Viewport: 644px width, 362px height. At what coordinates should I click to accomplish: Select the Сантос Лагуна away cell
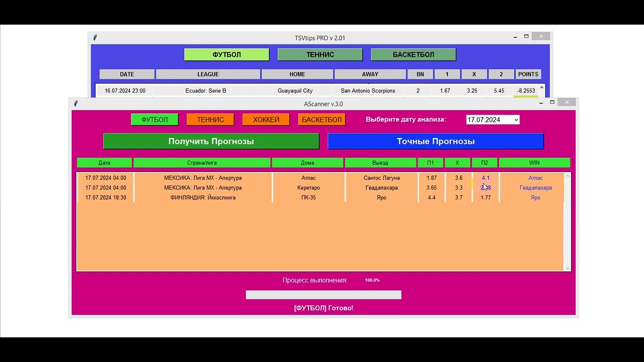(x=381, y=178)
